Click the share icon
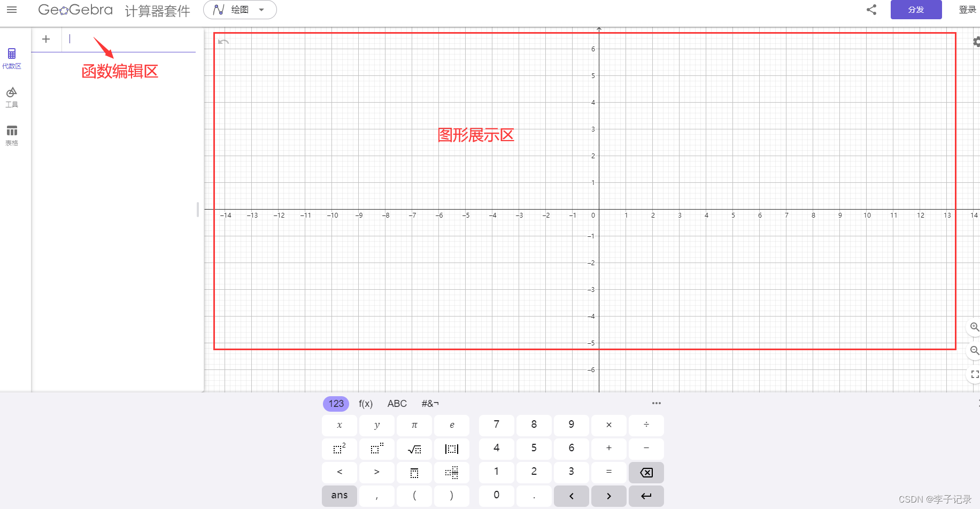Image resolution: width=980 pixels, height=509 pixels. [x=871, y=10]
